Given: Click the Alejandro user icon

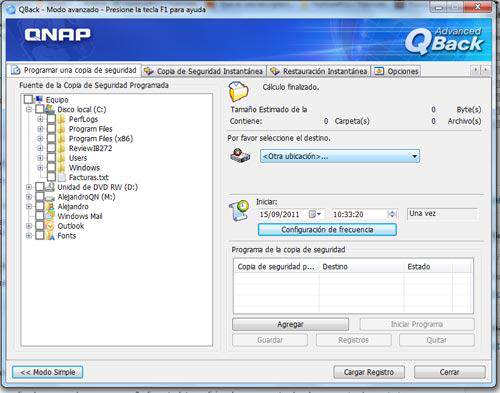Looking at the screenshot, I should coord(50,206).
